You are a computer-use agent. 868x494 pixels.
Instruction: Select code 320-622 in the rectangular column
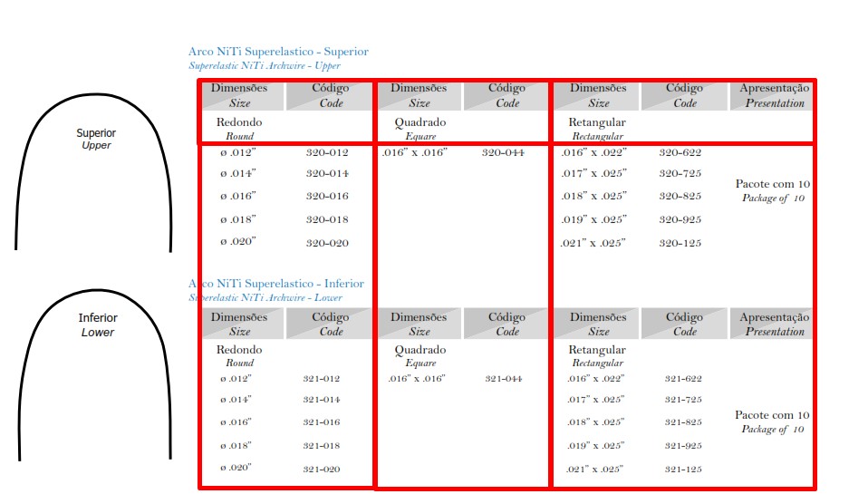[x=680, y=153]
